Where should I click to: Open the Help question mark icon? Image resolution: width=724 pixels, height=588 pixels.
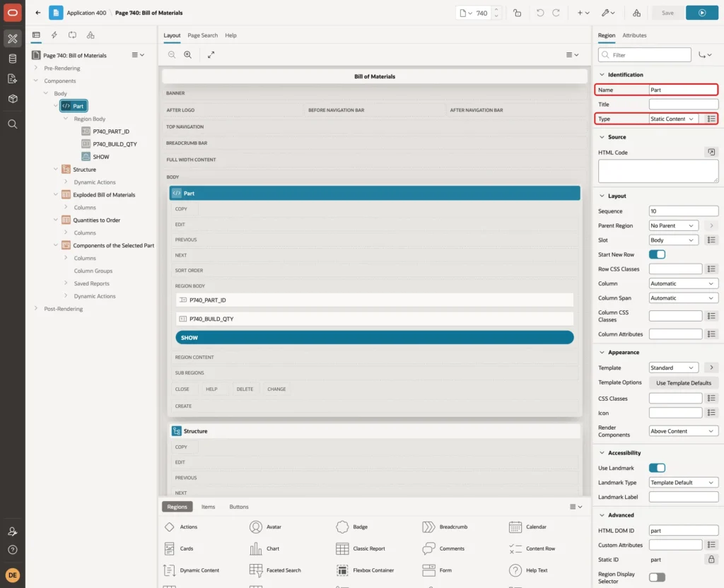[x=13, y=550]
